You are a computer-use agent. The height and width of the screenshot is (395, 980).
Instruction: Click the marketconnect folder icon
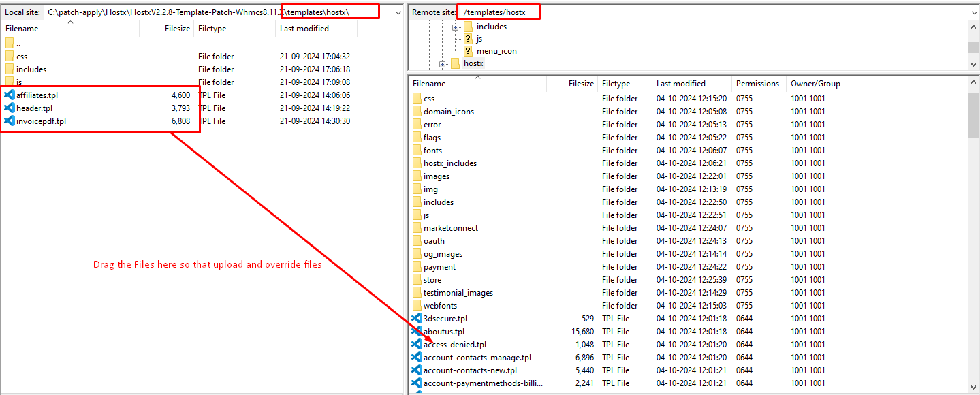tap(417, 228)
